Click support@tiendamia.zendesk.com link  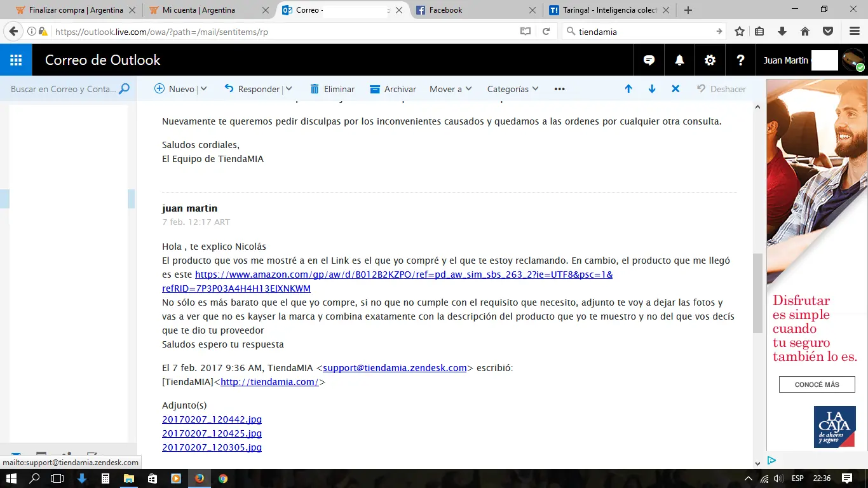tap(395, 368)
